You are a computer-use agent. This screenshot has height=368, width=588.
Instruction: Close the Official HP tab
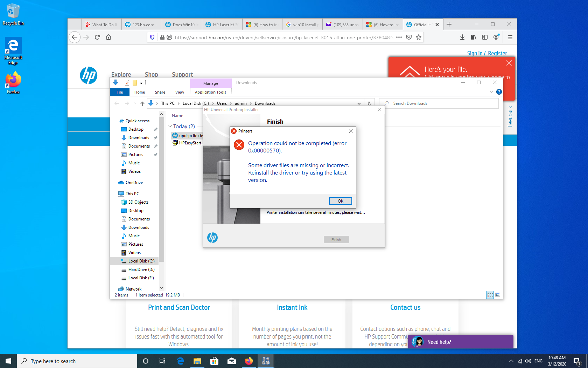[x=437, y=25]
